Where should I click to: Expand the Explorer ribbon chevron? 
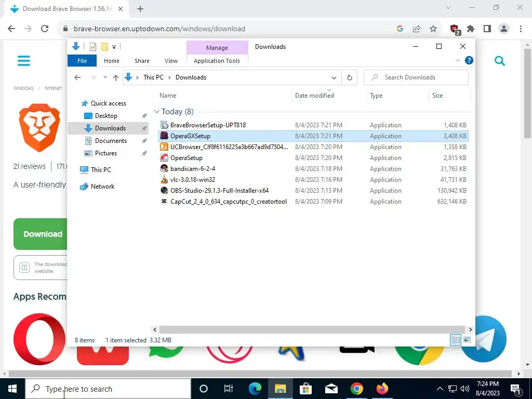pyautogui.click(x=457, y=60)
